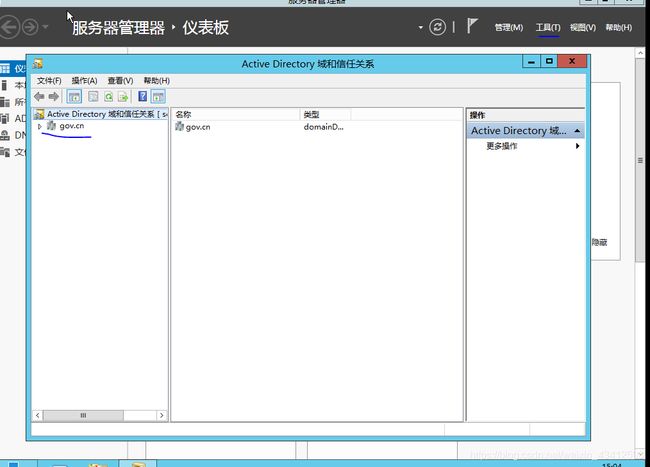Open the 操作(A) menu
Image resolution: width=650 pixels, height=467 pixels.
84,80
